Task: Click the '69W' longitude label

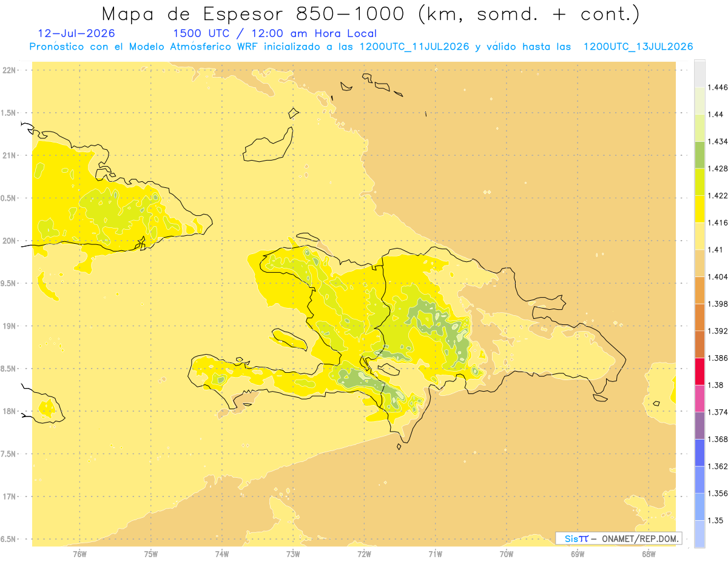Action: tap(578, 554)
